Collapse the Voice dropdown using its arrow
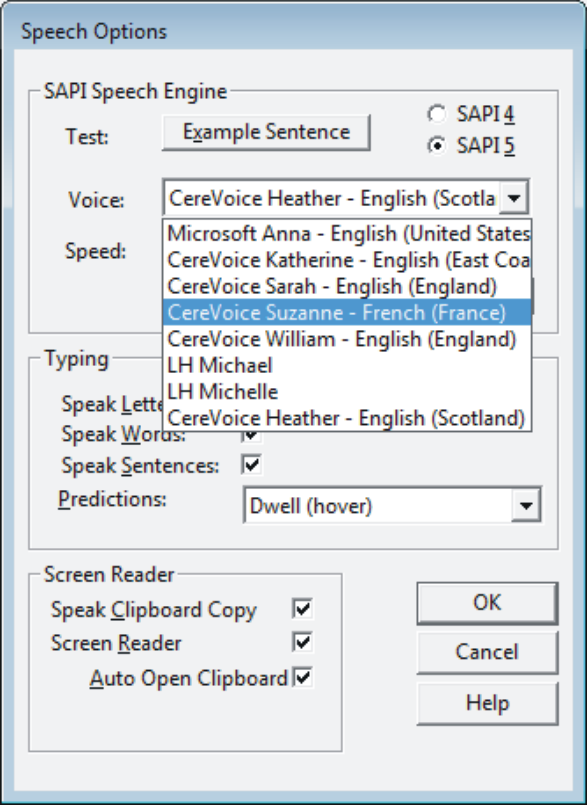Screen dimensions: 587x805 pyautogui.click(x=515, y=198)
